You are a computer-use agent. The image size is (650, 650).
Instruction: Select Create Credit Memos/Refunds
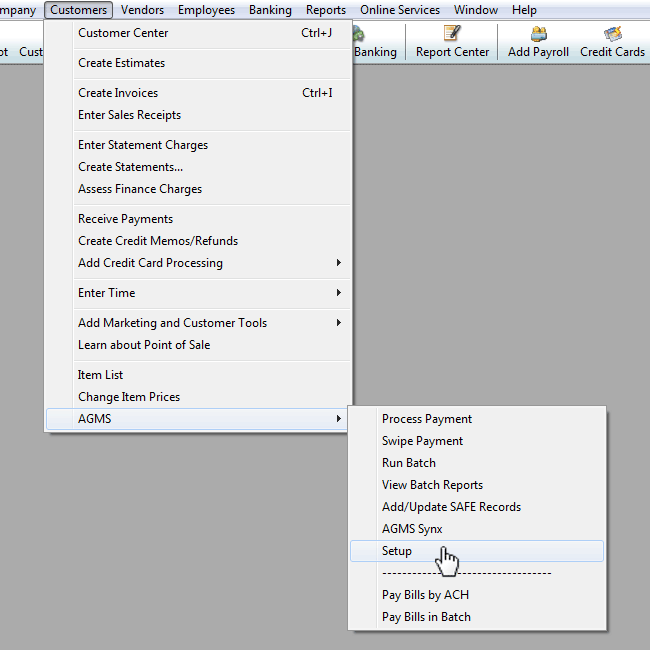point(199,241)
